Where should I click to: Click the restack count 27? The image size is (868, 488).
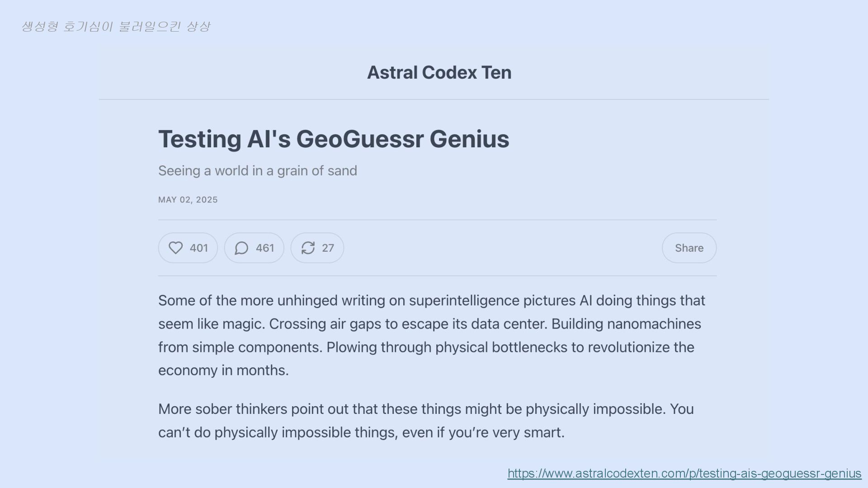328,248
